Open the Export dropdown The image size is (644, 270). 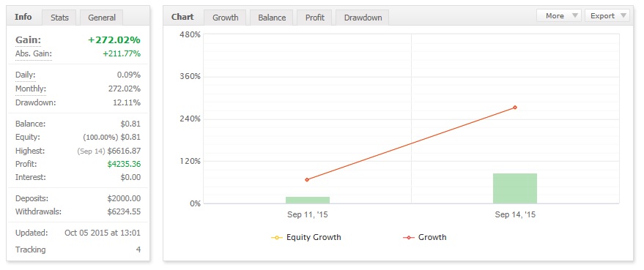[607, 15]
